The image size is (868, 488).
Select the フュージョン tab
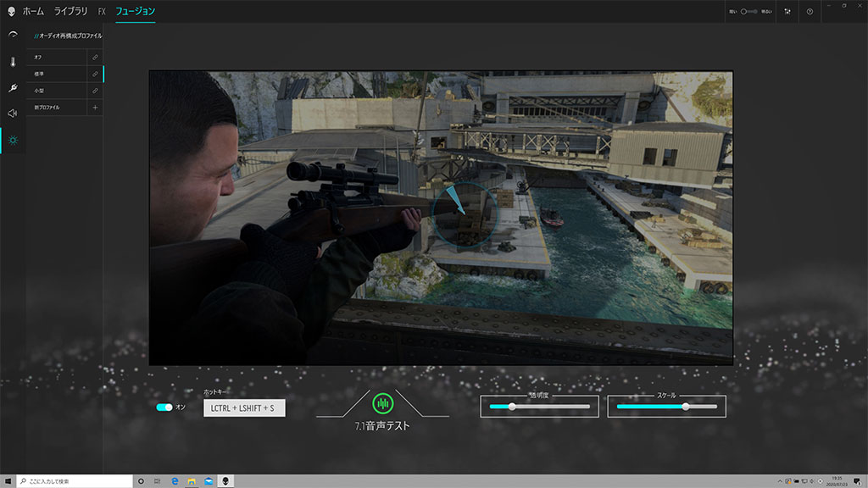[x=135, y=11]
